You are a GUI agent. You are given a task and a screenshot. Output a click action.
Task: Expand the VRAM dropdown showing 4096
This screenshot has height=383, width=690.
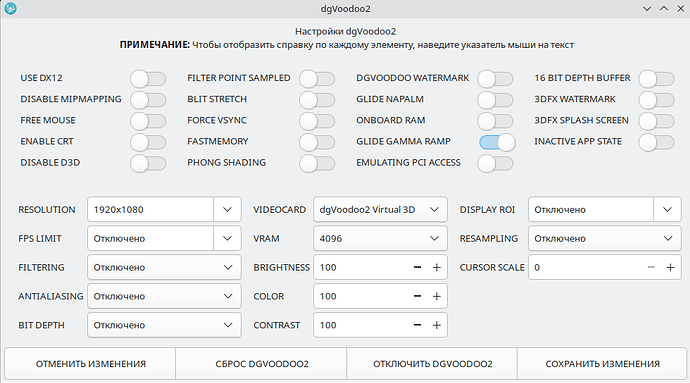pos(380,238)
